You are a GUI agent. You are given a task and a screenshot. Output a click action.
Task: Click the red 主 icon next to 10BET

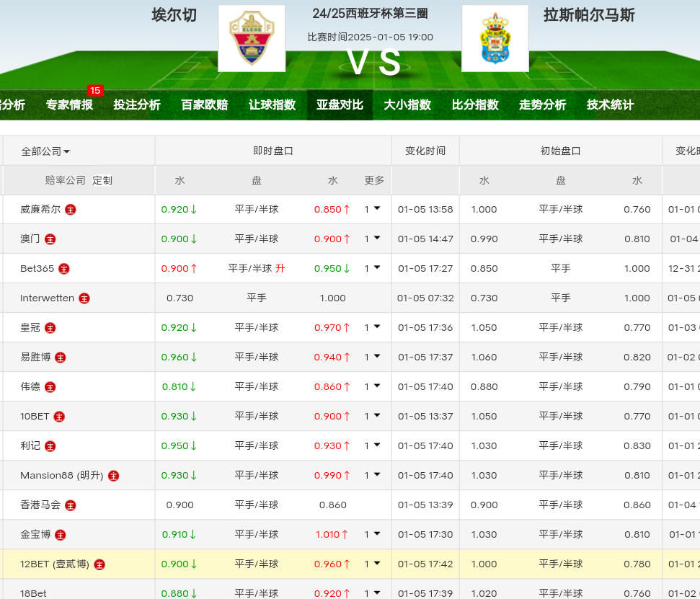(x=59, y=417)
